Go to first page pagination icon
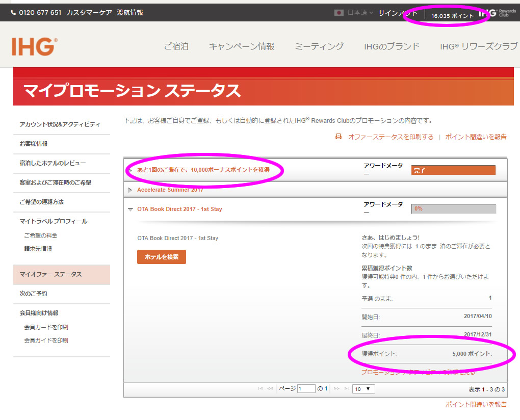 [x=260, y=389]
